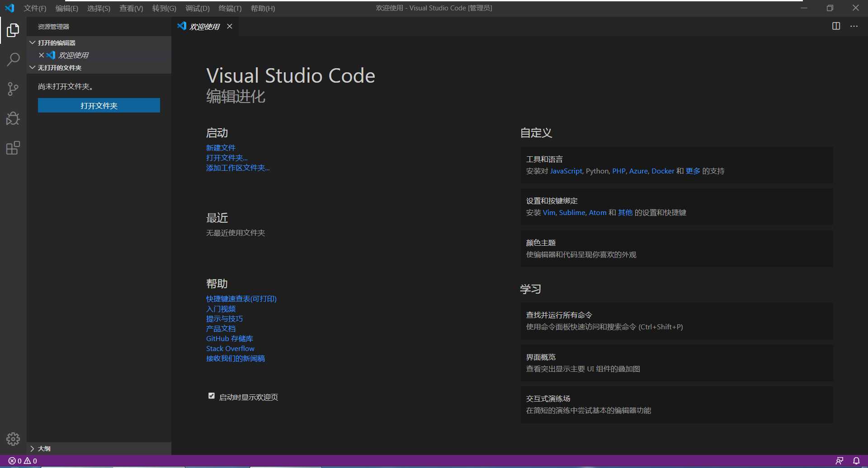Open the 转到(G) menu
Screen dimensions: 868x468
point(164,9)
